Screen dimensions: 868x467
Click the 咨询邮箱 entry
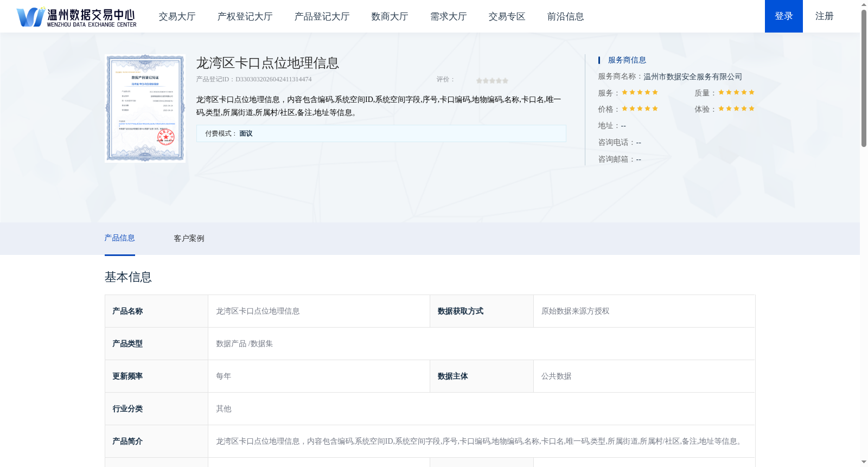pos(620,159)
